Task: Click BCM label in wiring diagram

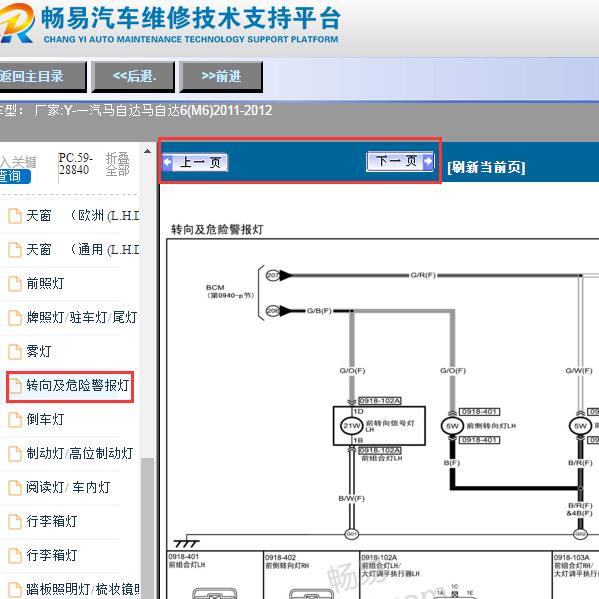Action: tap(215, 287)
